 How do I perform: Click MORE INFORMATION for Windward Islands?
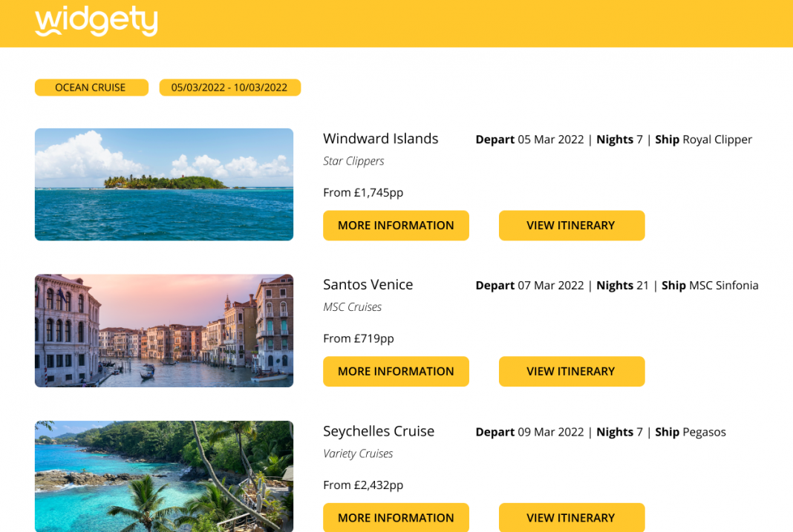click(396, 225)
